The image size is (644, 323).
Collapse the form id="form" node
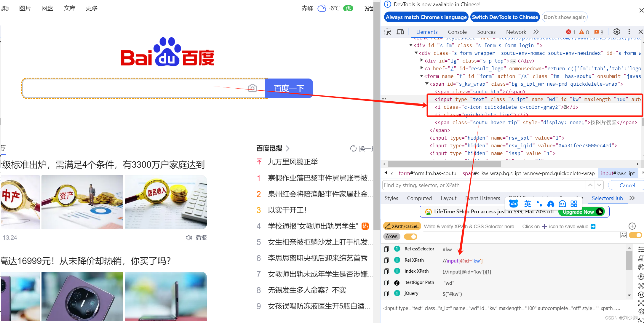click(x=421, y=76)
